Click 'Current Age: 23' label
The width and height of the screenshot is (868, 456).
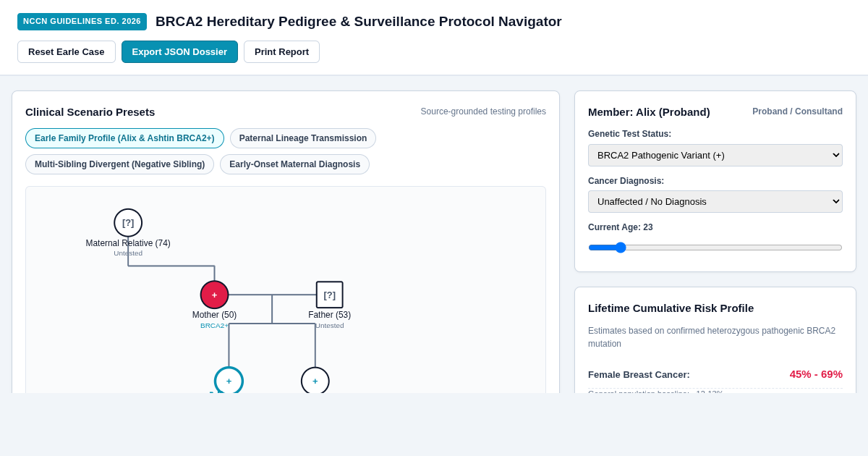[x=621, y=227]
